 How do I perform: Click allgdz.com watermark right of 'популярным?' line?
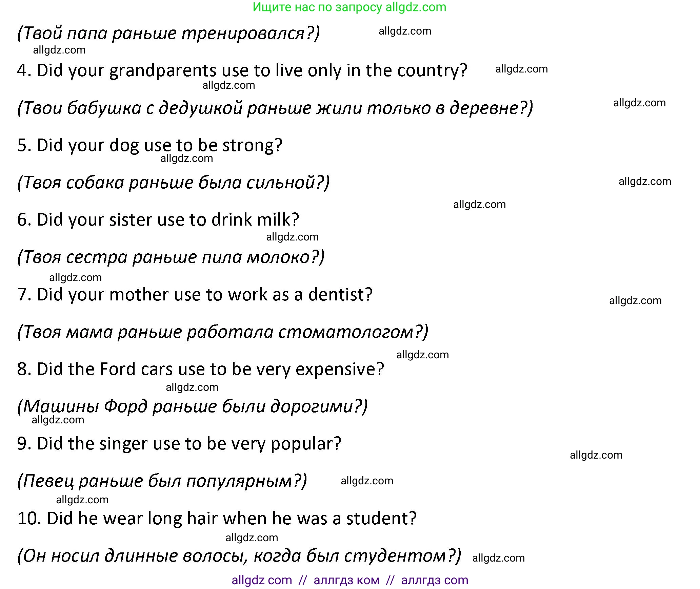coord(367,481)
